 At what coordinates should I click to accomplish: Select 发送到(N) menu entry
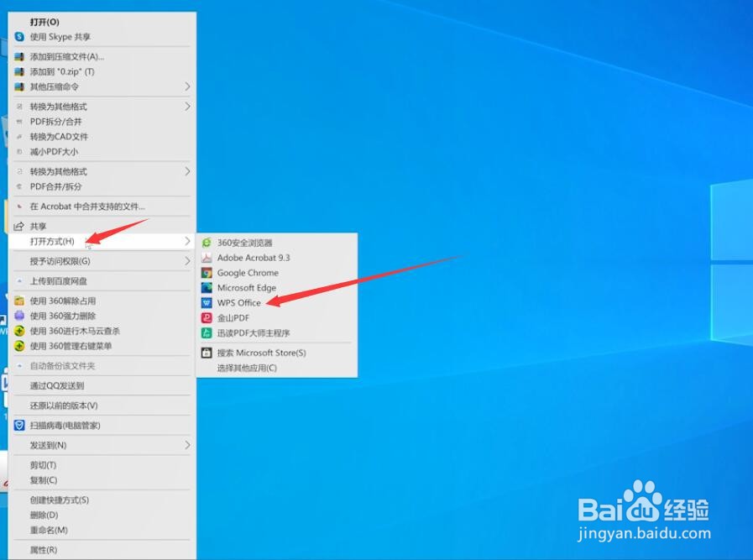tap(102, 445)
